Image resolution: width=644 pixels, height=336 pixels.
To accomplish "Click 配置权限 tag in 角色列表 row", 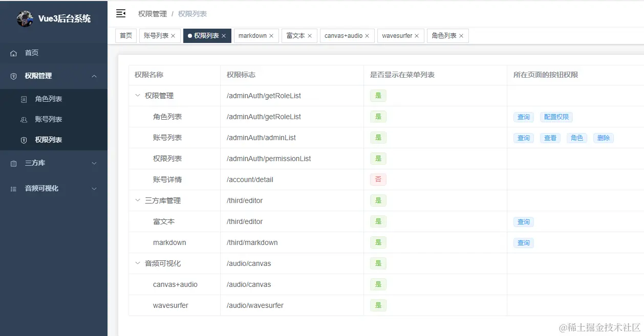I will click(556, 117).
